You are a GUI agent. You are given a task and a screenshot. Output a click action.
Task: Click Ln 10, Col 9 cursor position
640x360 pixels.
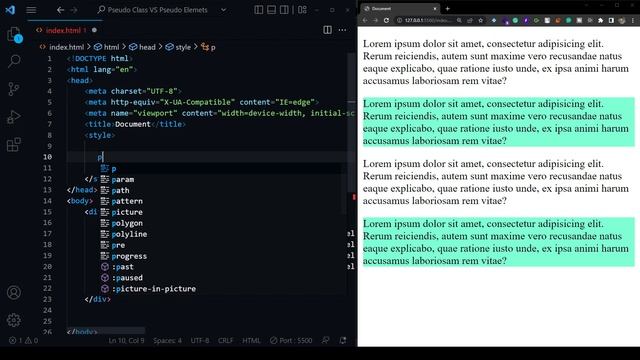126,340
